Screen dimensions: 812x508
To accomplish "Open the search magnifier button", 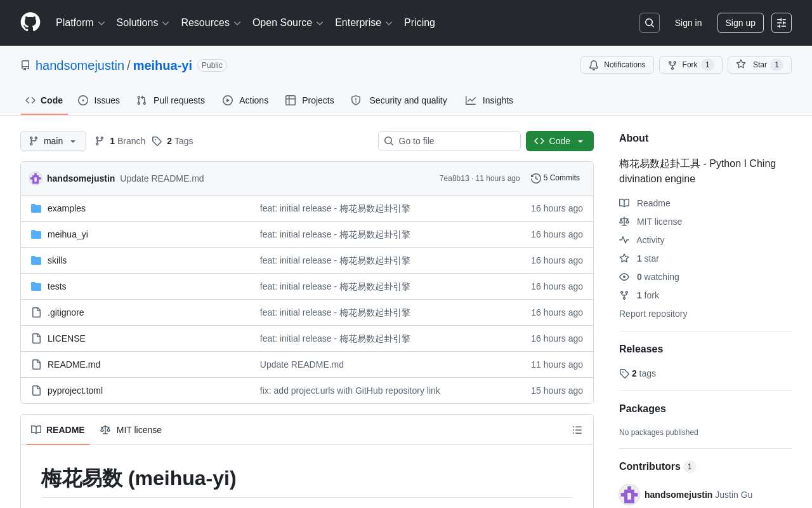I will point(650,23).
